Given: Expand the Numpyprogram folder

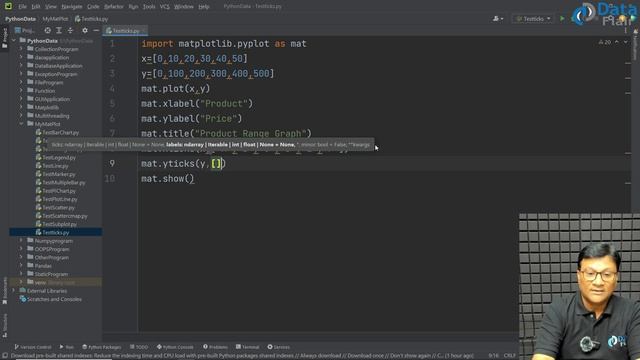Looking at the screenshot, I should click(x=21, y=241).
